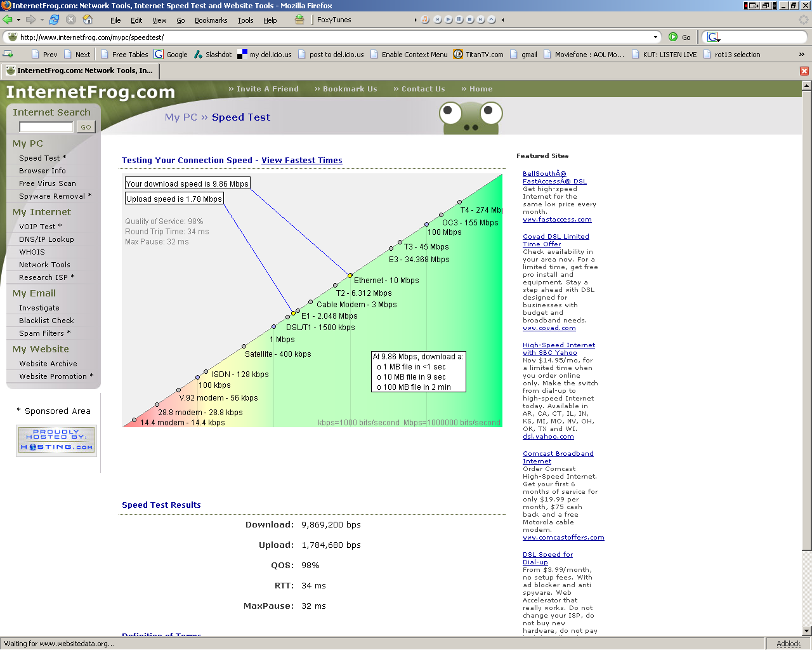Viewport: 812px width, 650px height.
Task: Open the Prev bookmarklet
Action: click(x=44, y=55)
